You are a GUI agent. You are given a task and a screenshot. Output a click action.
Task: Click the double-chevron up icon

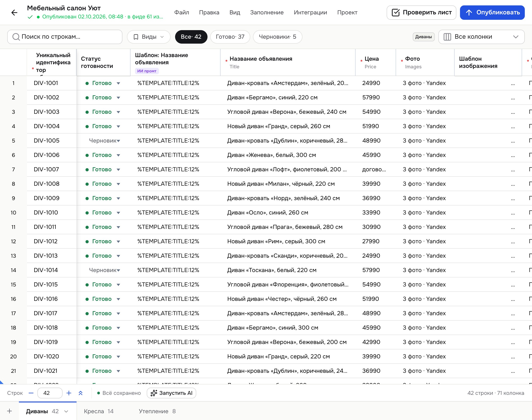(81, 393)
